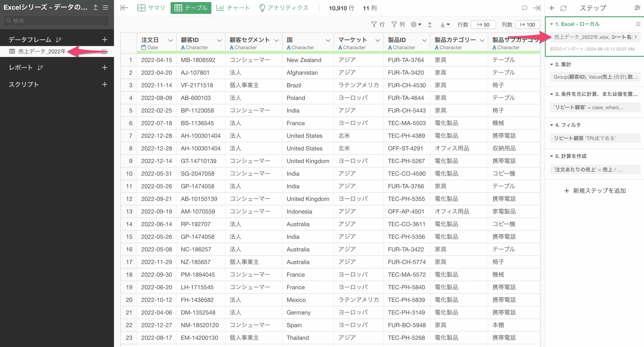This screenshot has width=644, height=347.
Task: Open 顧客セグメント column dropdown menu
Action: [276, 40]
